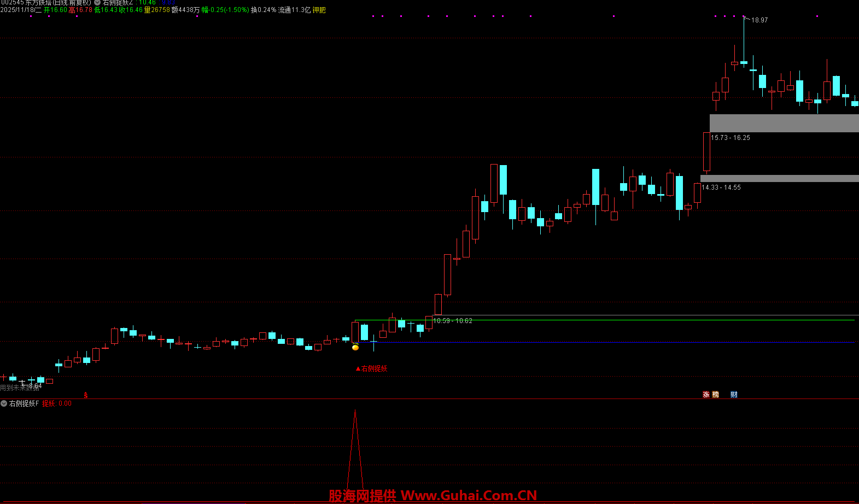Click the yellow signal ball on the candlestick
Screen dimensions: 859x504
(x=355, y=347)
